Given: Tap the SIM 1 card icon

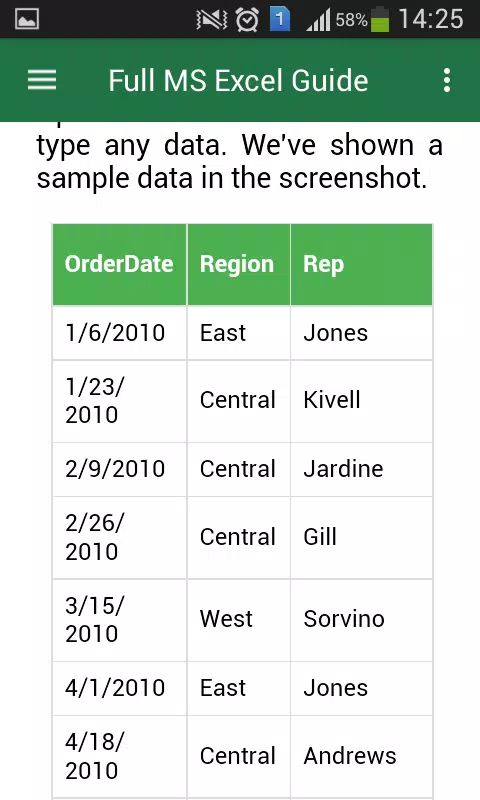Looking at the screenshot, I should coord(280,20).
